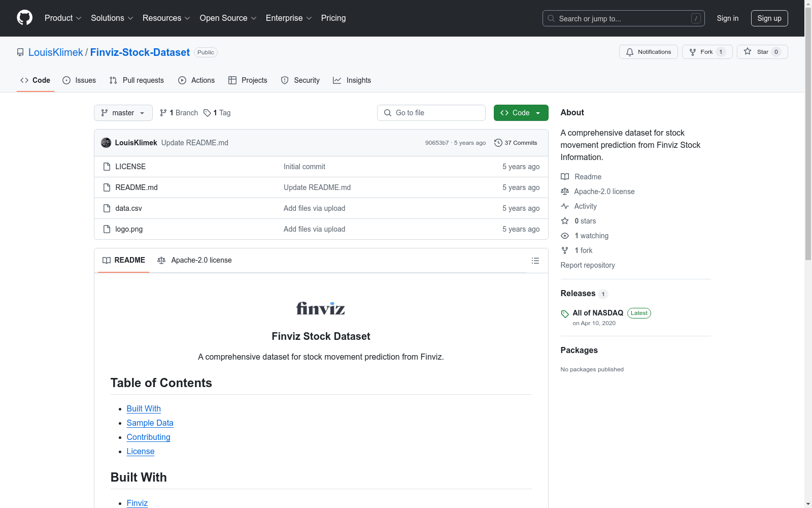Click the GitHub logo icon

click(24, 18)
